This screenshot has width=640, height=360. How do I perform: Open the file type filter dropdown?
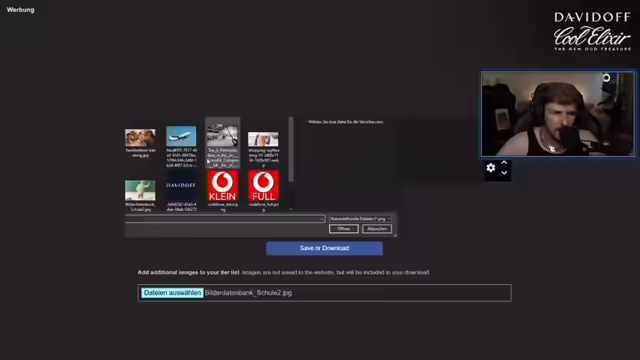tap(360, 219)
